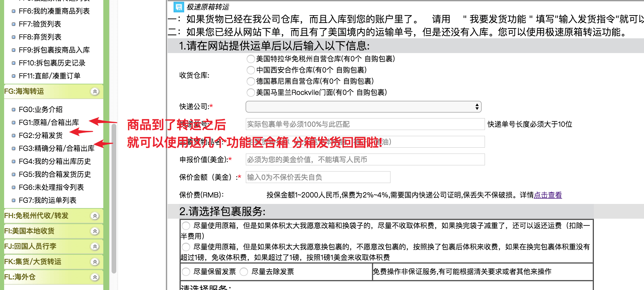Open FF9:拆包裹按商品入库 menu item
This screenshot has height=290, width=644.
click(x=54, y=50)
